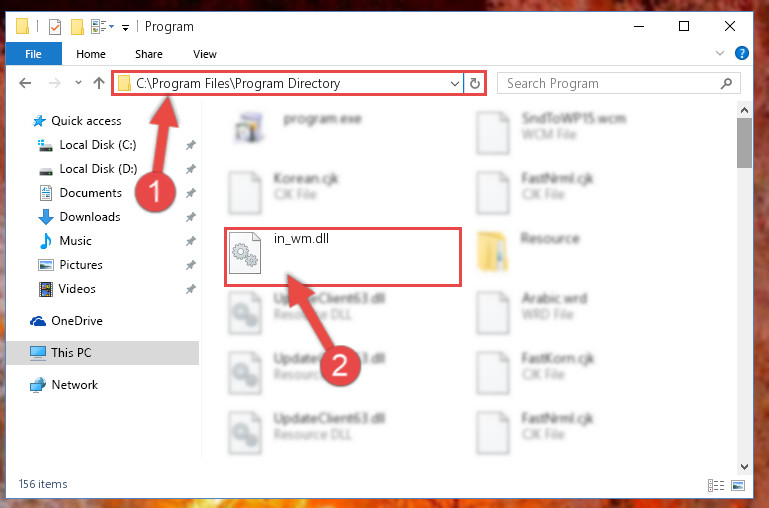Click the vertical scrollbar thumb
The width and height of the screenshot is (769, 508).
[744, 143]
